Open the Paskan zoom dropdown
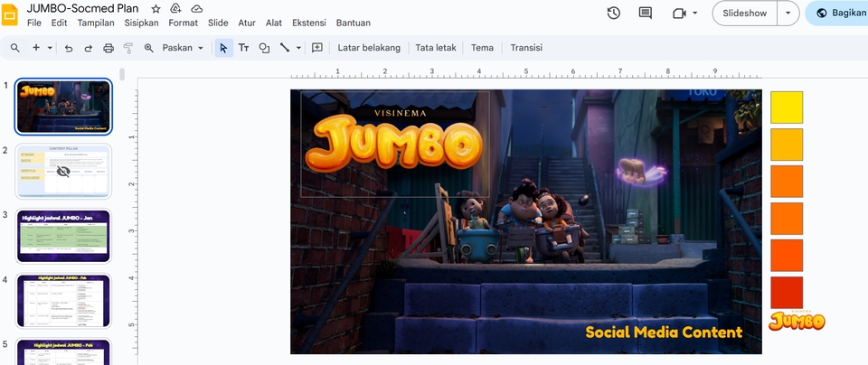The image size is (868, 365). [183, 48]
